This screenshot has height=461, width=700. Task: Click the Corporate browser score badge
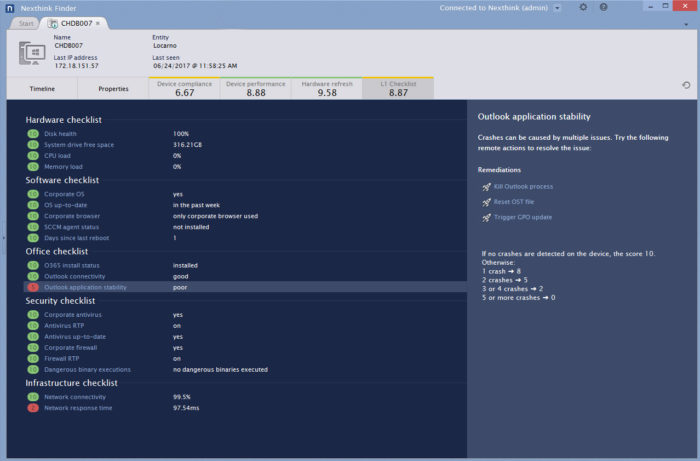[33, 216]
